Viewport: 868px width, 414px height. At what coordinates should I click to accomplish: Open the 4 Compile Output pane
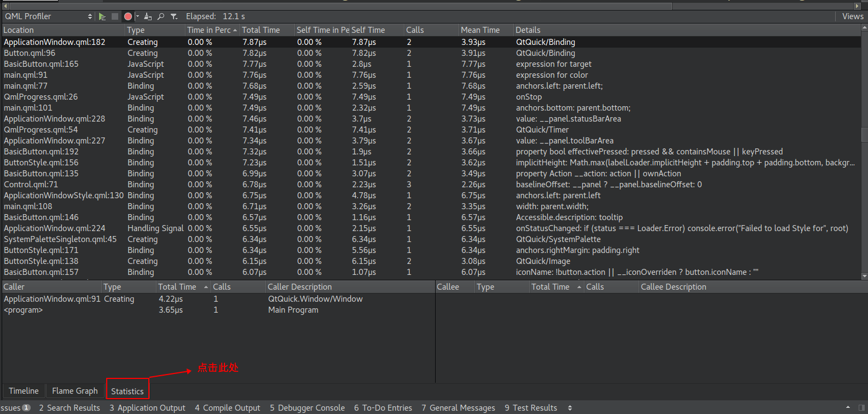[x=228, y=408]
